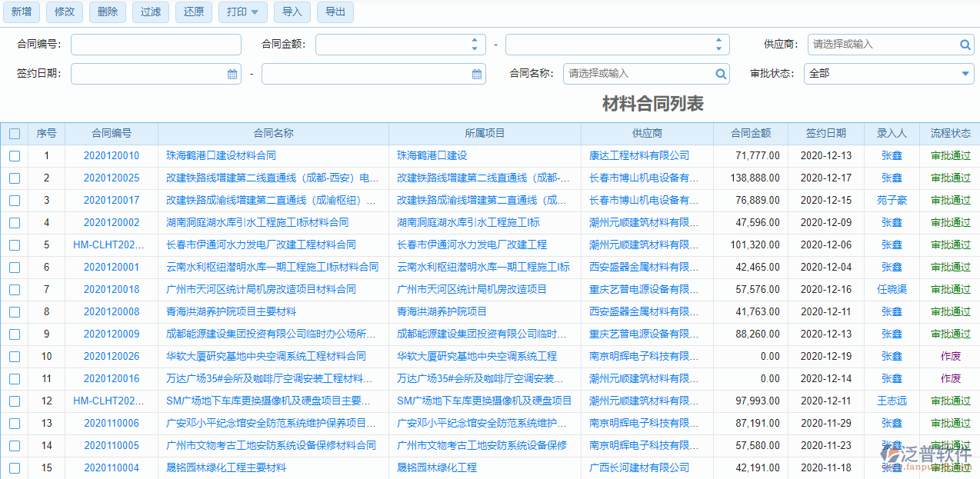
Task: Open the 珠海鹤港口建设材料合同 contract link
Action: click(221, 156)
